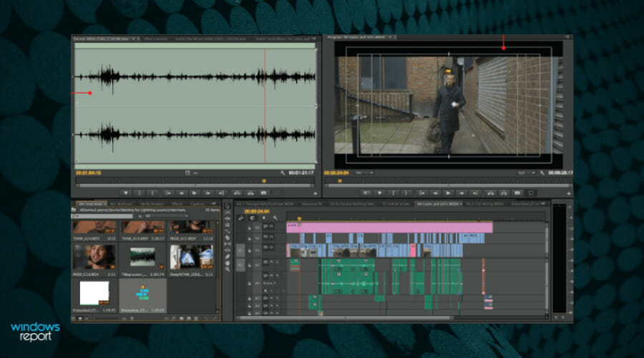Toggle lock on audio track A1
The width and height of the screenshot is (644, 358).
(x=250, y=266)
